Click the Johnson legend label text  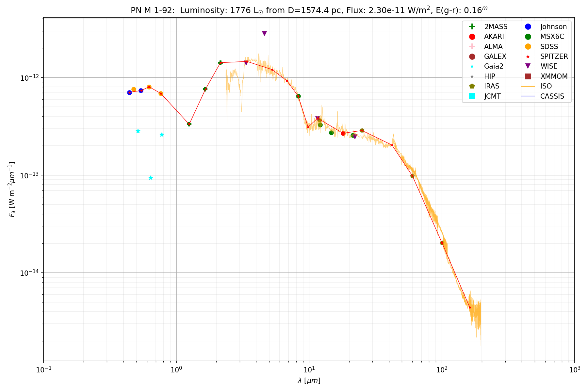click(x=553, y=27)
